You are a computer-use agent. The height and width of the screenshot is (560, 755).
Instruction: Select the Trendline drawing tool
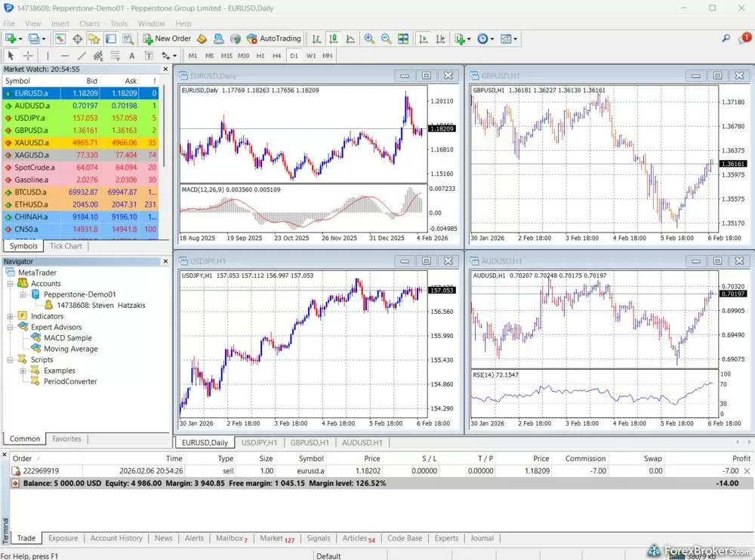[81, 55]
